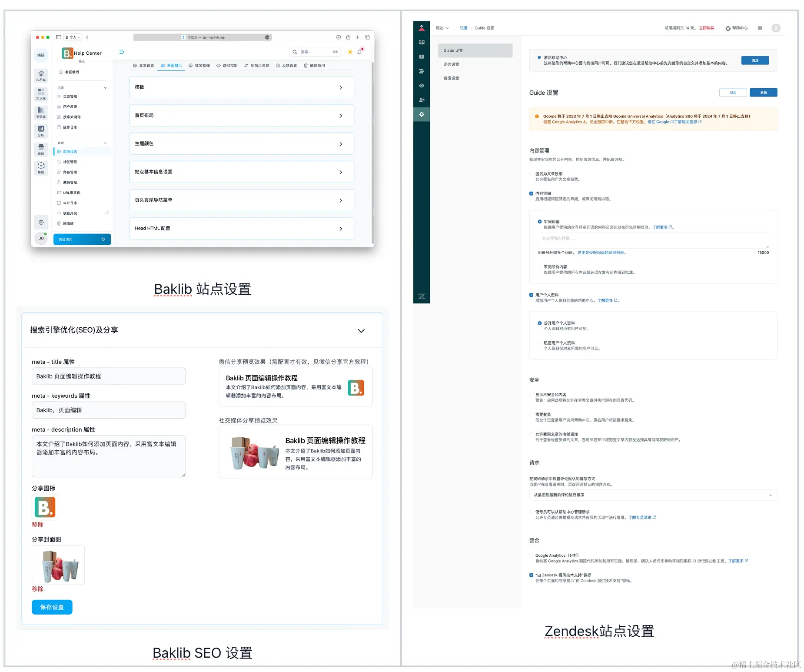
Task: Open the Zendesk arrange-content lines icon
Action: [422, 71]
